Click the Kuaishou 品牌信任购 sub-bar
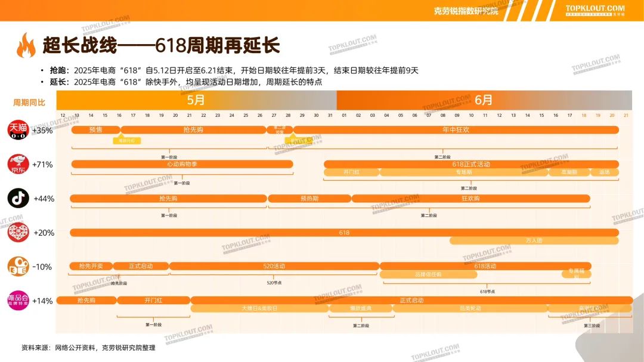 (x=428, y=274)
